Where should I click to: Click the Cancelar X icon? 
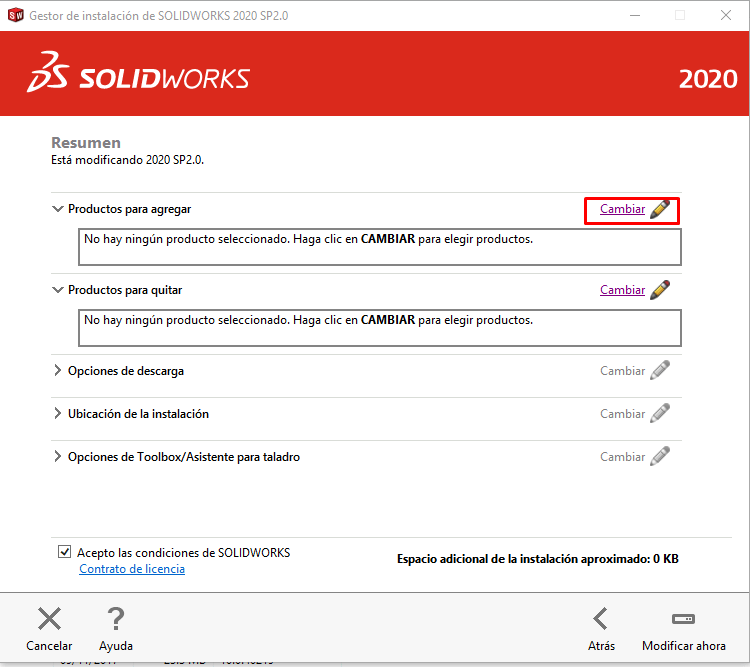(x=49, y=619)
